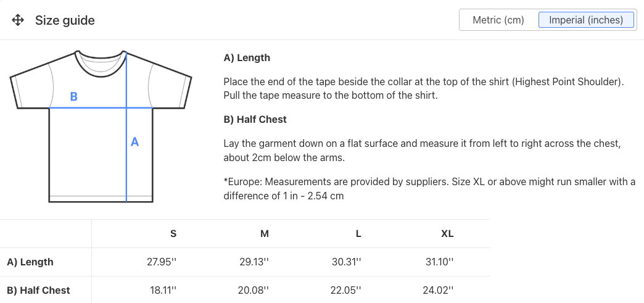Viewport: 644px width, 303px height.
Task: Click the A) Length description heading
Action: click(247, 57)
